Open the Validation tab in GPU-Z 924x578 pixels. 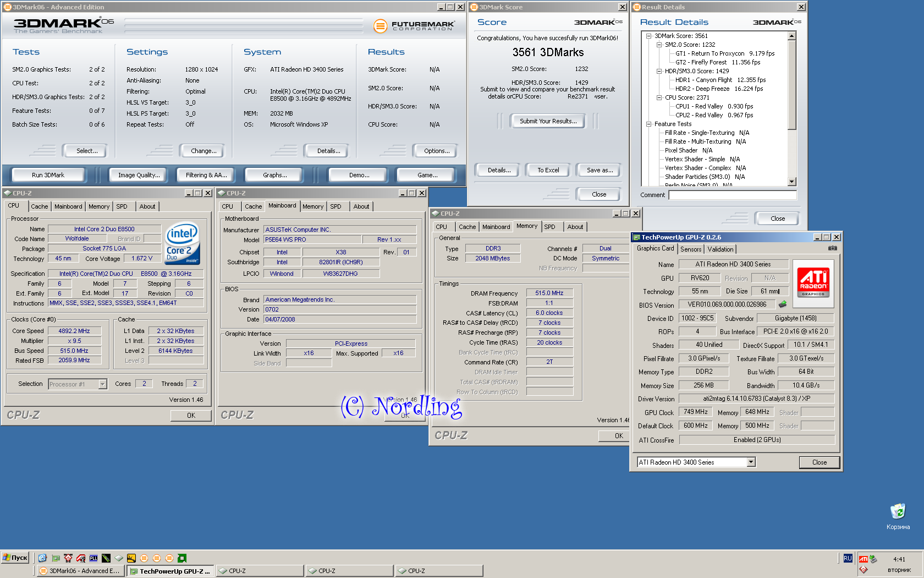coord(720,249)
